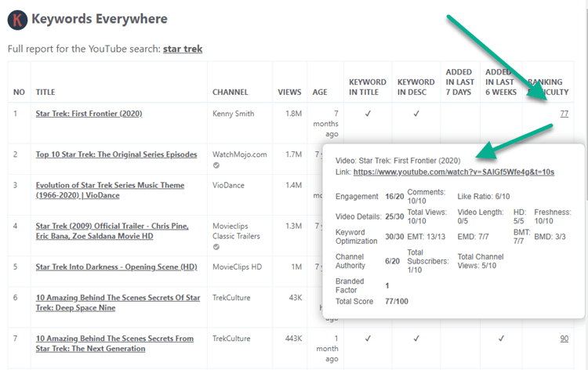
Task: Click KEYWORD IN DESC column header
Action: 416,87
